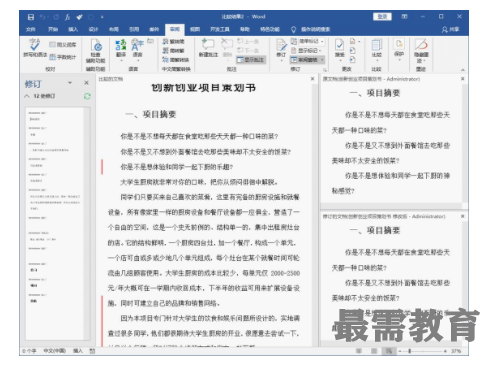The width and height of the screenshot is (486, 365).
Task: Switch to the Insert (插入) tab
Action: (73, 29)
